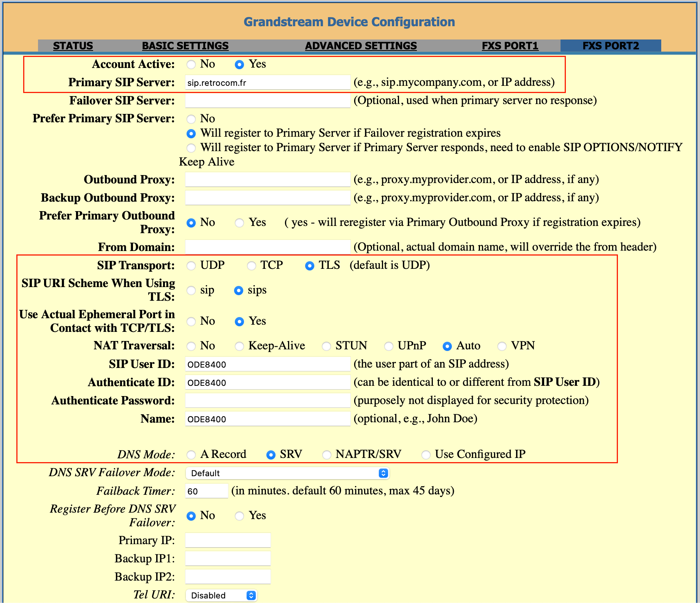Open the STATUS tab
The height and width of the screenshot is (603, 700).
[73, 46]
